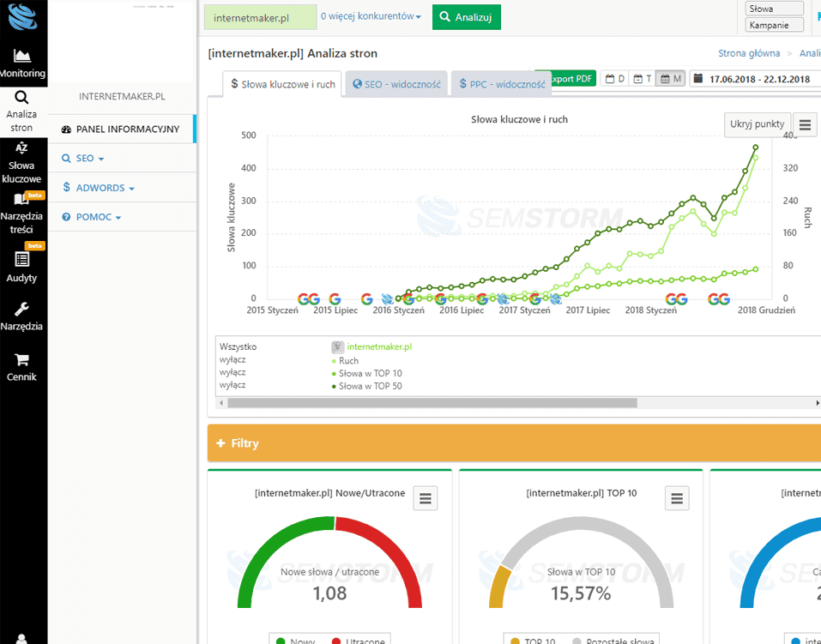Click last data point of TOP 50 line

[x=756, y=147]
